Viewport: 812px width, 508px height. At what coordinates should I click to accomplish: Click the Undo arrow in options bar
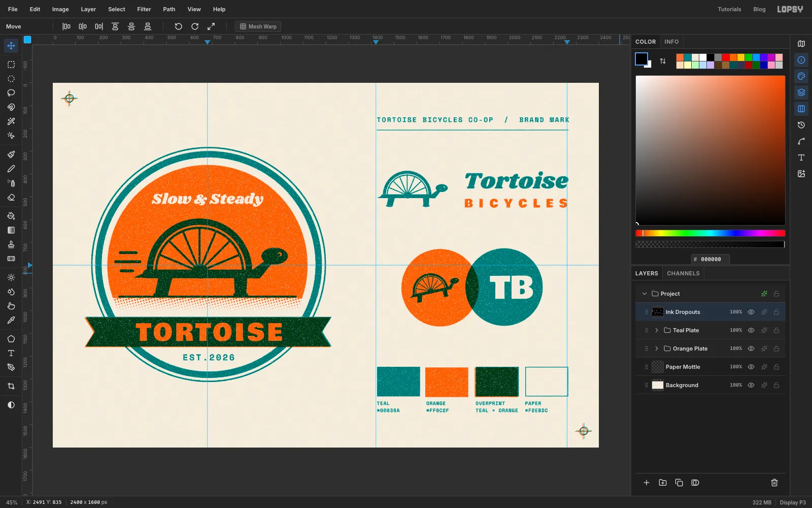[x=179, y=26]
